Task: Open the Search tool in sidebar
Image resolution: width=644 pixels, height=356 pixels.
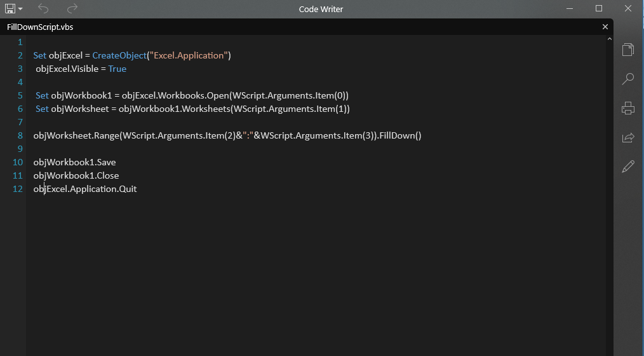Action: point(628,79)
